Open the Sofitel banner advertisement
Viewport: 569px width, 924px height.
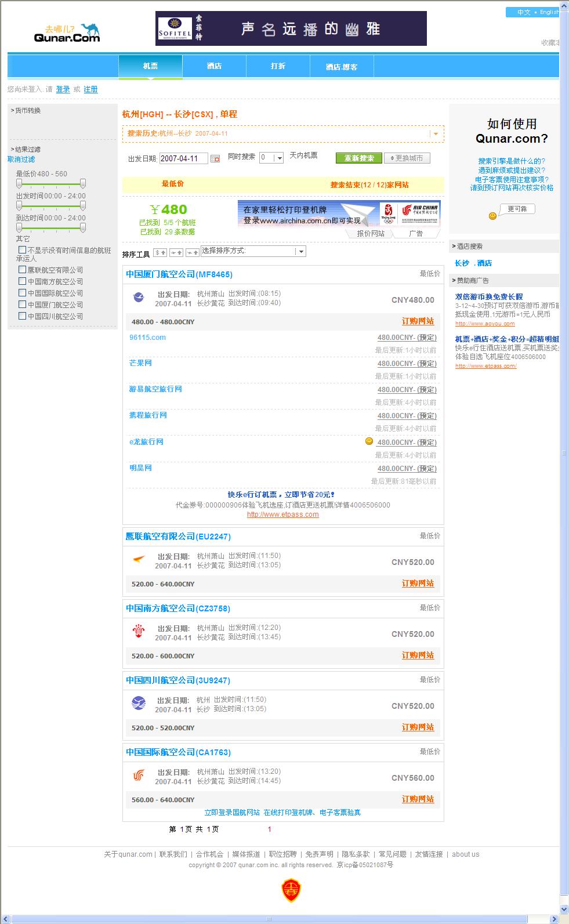[x=291, y=28]
